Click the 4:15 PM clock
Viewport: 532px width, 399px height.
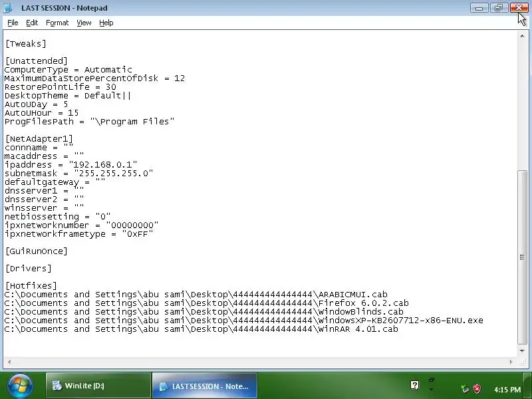(507, 390)
